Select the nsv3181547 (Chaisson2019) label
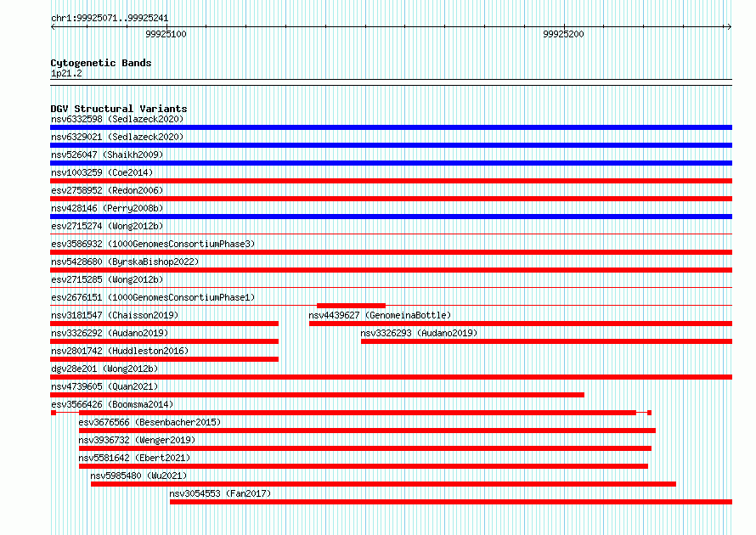This screenshot has height=535, width=756. 115,315
